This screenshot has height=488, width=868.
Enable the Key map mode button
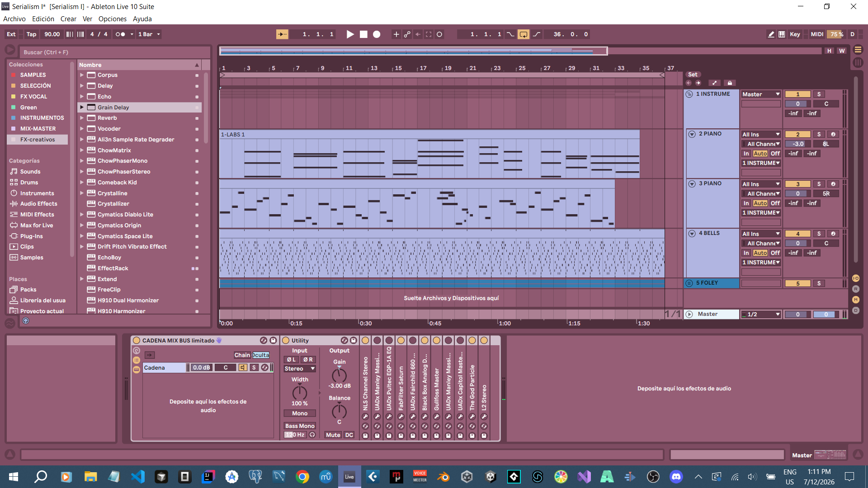click(x=795, y=34)
